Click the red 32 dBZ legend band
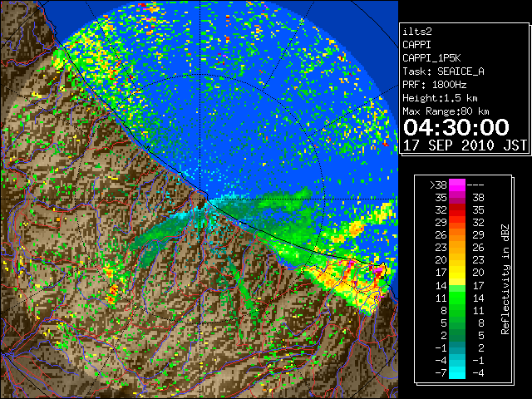Viewport: 532px width, 399px height. [457, 210]
